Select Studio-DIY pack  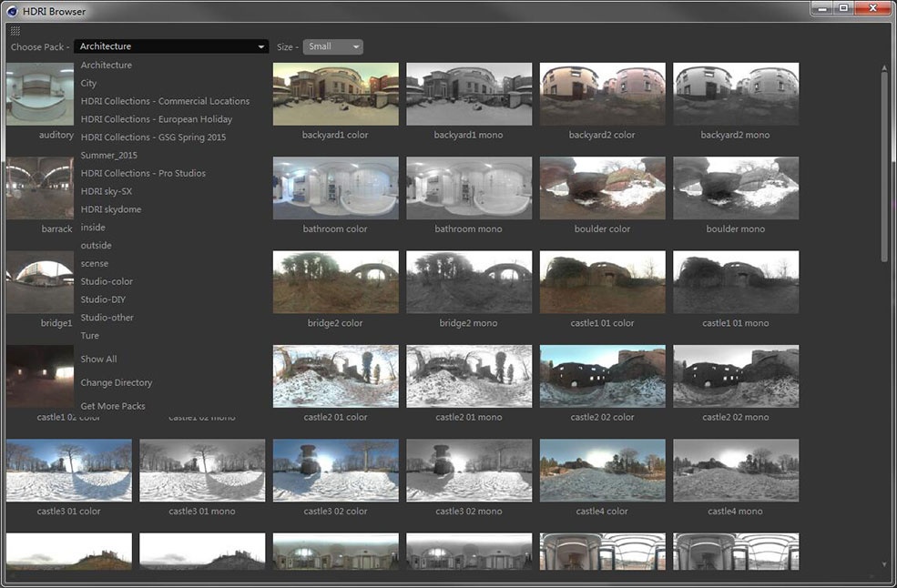[x=103, y=299]
